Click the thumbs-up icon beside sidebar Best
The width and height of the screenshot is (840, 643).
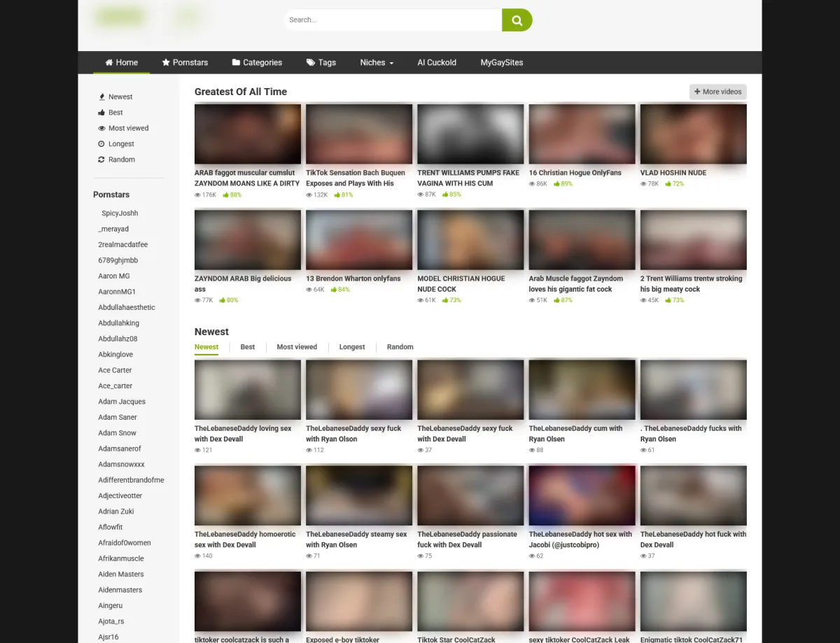point(101,113)
